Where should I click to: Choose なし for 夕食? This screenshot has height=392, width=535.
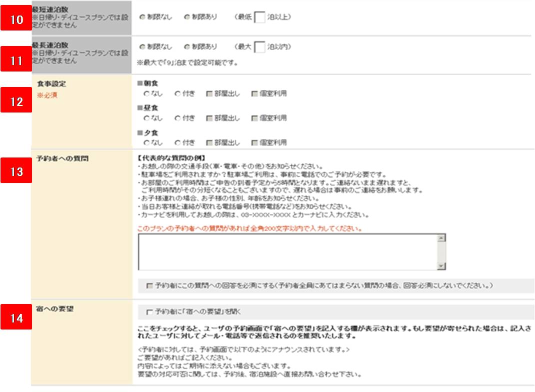click(146, 143)
